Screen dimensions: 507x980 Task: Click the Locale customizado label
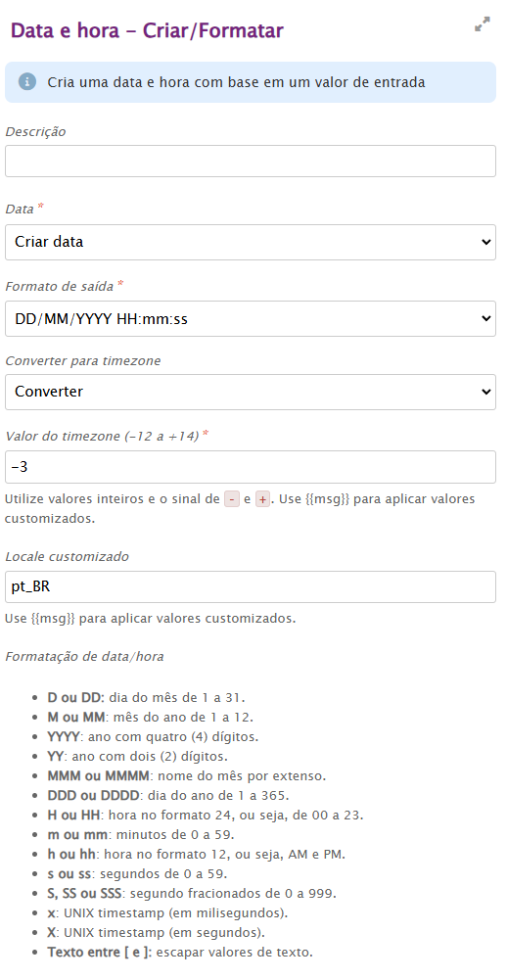[x=67, y=556]
